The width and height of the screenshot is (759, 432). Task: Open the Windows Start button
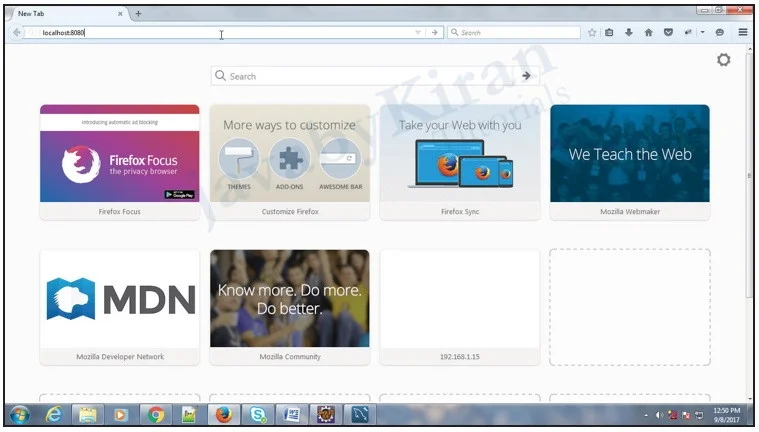pos(20,415)
